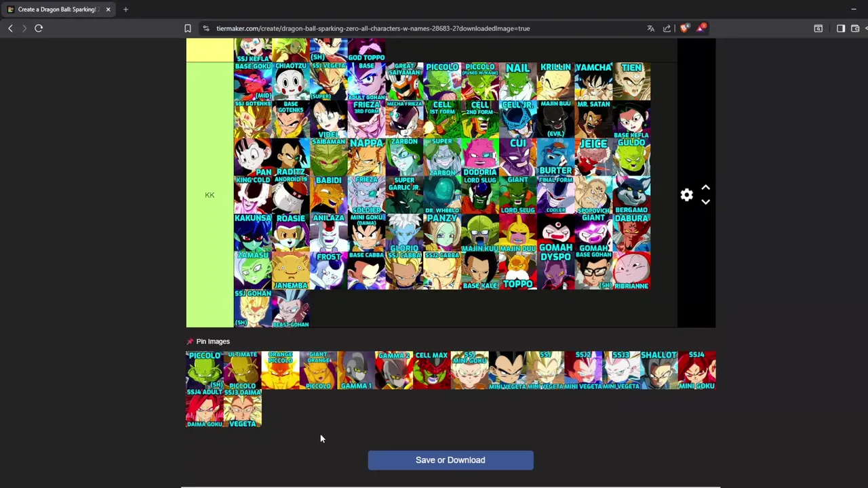The height and width of the screenshot is (488, 868).
Task: Select the Orange Piccolo pinned image
Action: [281, 370]
